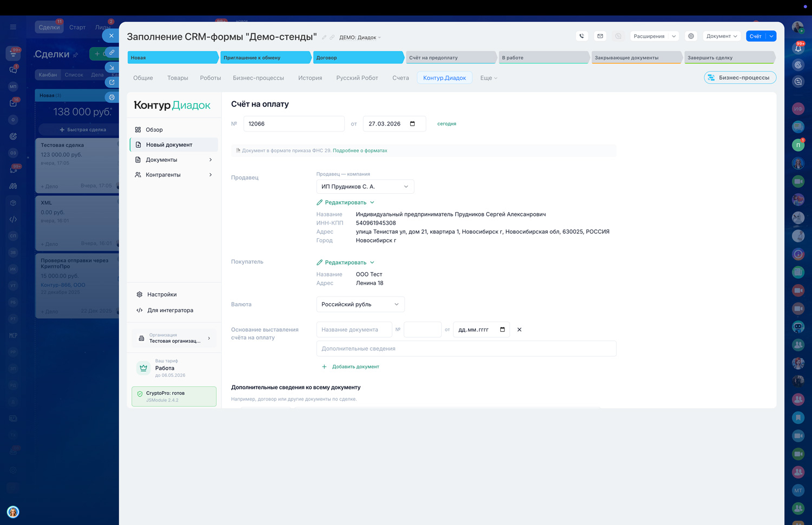
Task: Open the ДЕМО: Диадок pipeline dropdown
Action: (x=360, y=37)
